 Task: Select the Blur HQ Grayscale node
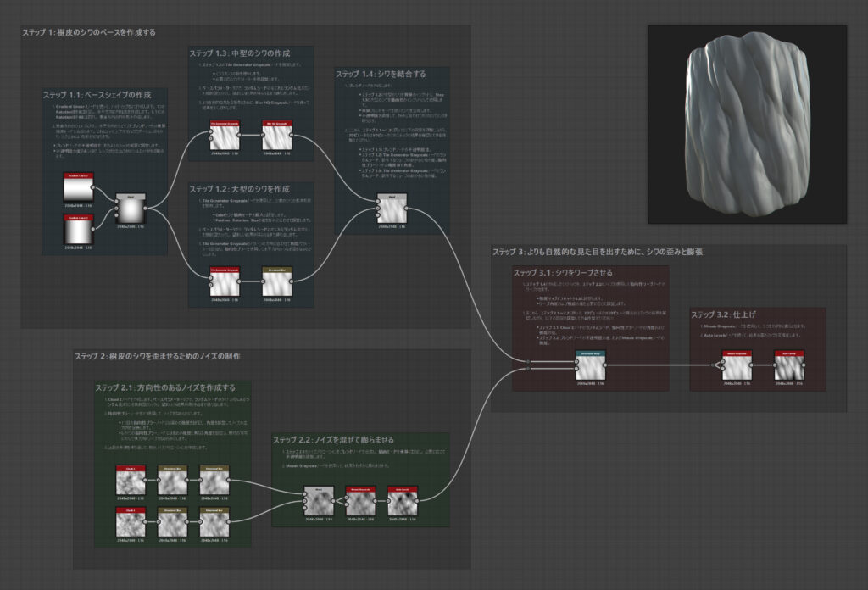click(276, 137)
